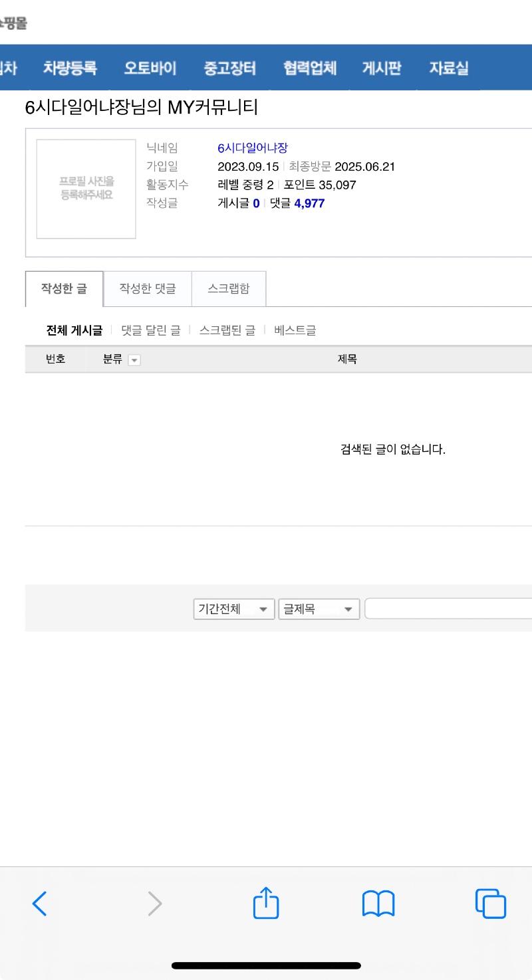Select the 댓글 달린 글 filter

(x=151, y=330)
